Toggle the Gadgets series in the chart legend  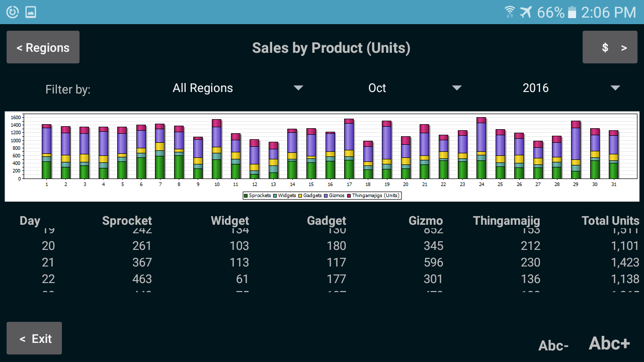[299, 196]
